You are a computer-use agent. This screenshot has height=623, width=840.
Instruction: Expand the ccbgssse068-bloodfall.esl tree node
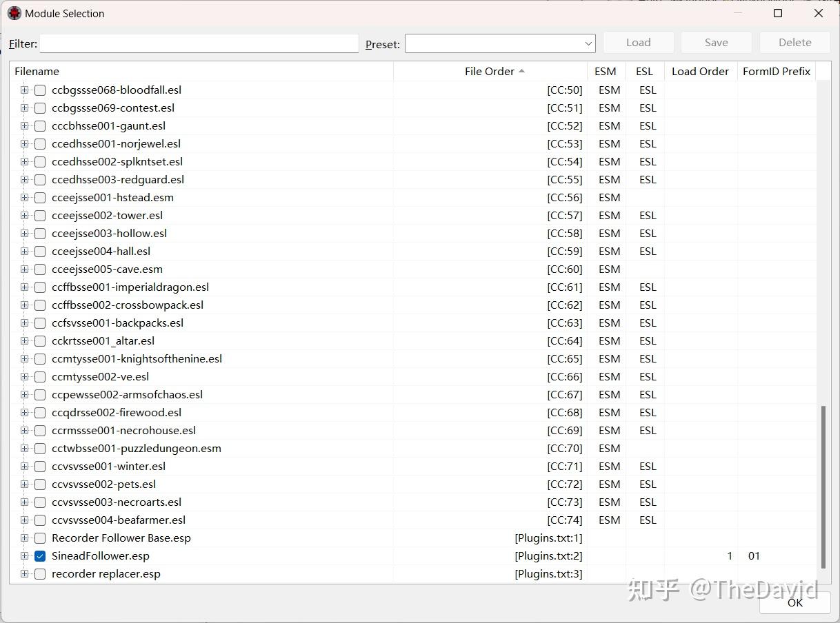point(23,90)
